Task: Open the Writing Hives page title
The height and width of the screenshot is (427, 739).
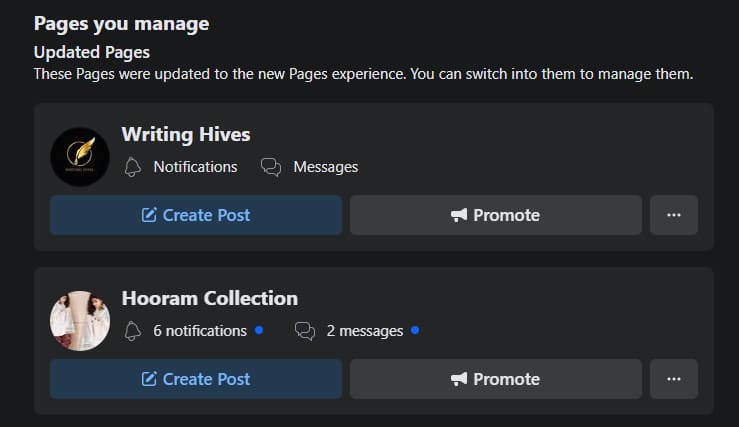Action: 186,134
